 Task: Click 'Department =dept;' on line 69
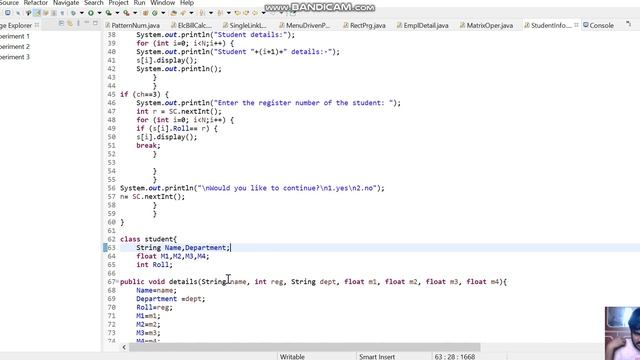click(171, 299)
